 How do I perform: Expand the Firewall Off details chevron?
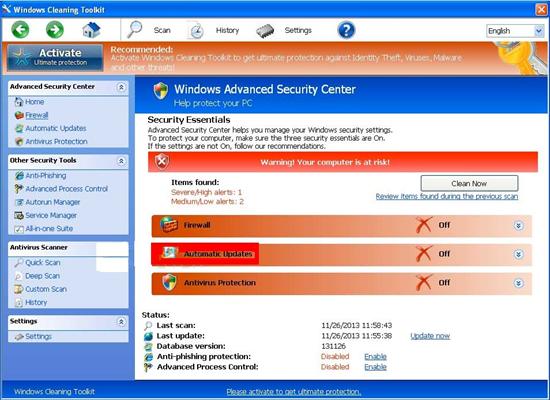click(518, 226)
